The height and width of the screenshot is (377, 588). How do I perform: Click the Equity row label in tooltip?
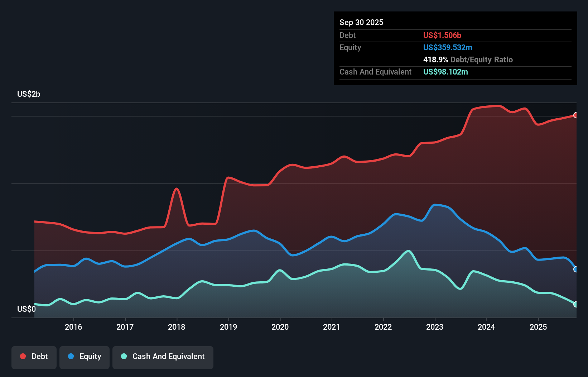(350, 48)
